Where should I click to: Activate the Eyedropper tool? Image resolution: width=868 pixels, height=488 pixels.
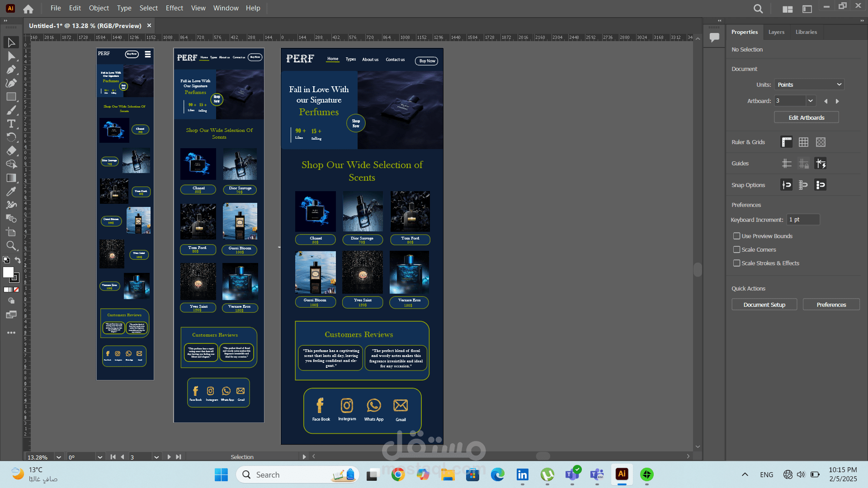click(x=11, y=192)
